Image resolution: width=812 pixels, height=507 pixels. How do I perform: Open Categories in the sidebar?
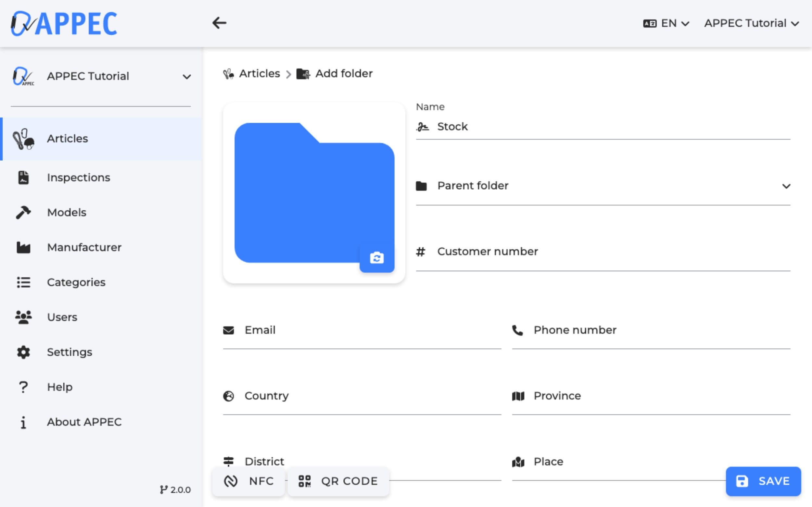tap(76, 282)
